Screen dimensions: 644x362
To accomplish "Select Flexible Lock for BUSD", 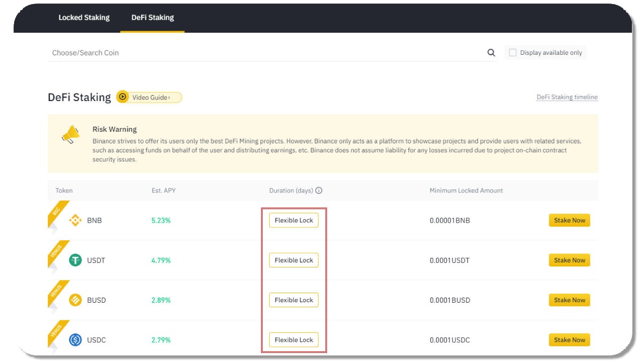I will 294,300.
